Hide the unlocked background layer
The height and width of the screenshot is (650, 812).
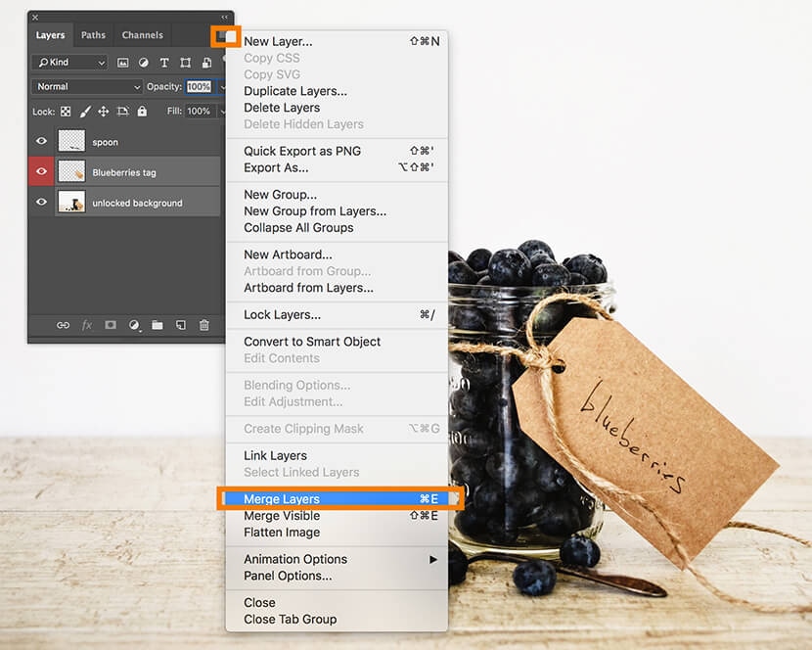tap(41, 203)
